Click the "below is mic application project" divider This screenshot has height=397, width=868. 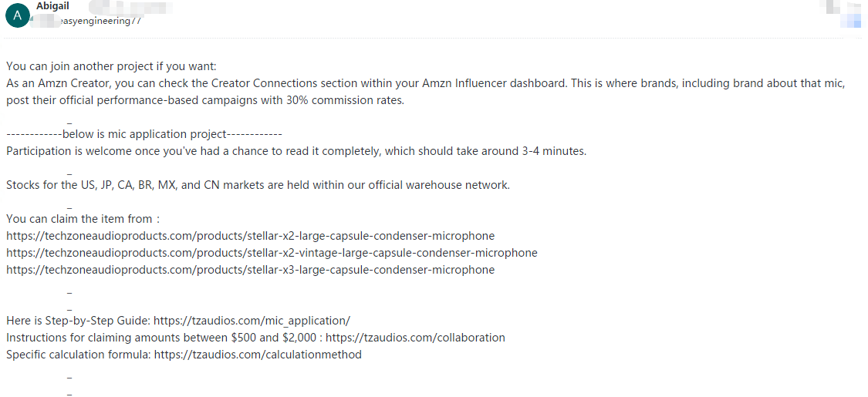pyautogui.click(x=144, y=134)
